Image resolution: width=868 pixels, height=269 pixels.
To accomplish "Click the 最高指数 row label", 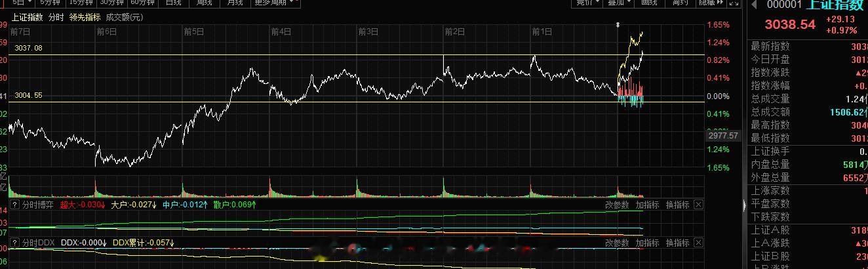I will [770, 125].
